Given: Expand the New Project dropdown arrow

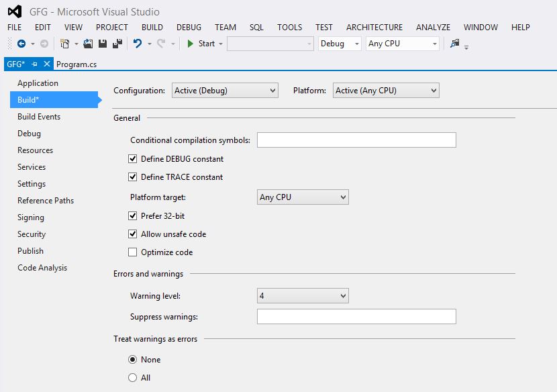Looking at the screenshot, I should pyautogui.click(x=76, y=44).
